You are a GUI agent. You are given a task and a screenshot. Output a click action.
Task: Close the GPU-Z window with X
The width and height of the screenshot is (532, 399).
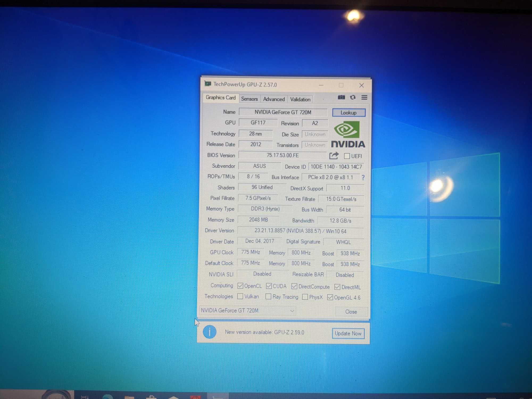tap(361, 85)
